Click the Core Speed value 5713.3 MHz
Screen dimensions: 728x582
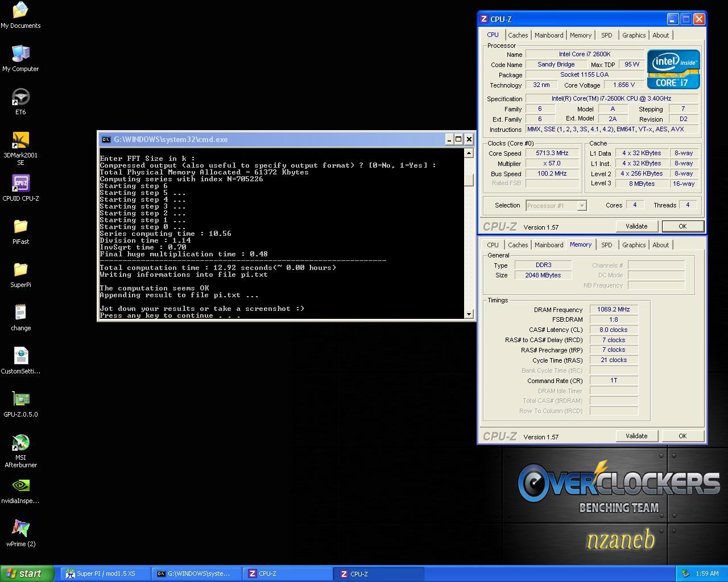click(x=552, y=153)
